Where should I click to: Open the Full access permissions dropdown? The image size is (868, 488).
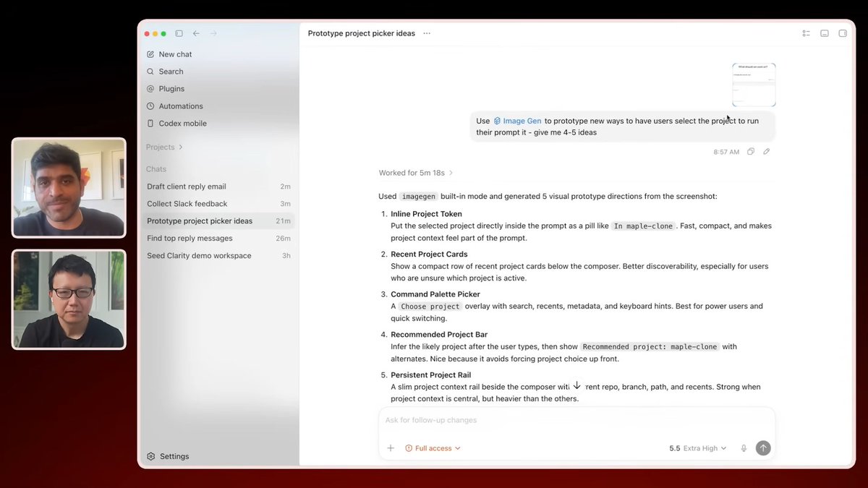click(433, 448)
